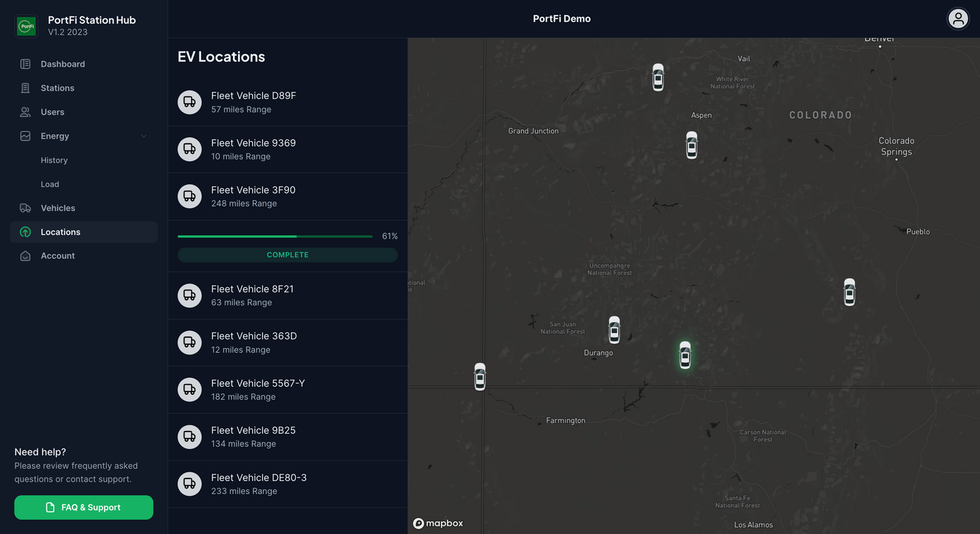Collapse the Energy menu chevron
Screen dimensions: 980x534
(144, 136)
